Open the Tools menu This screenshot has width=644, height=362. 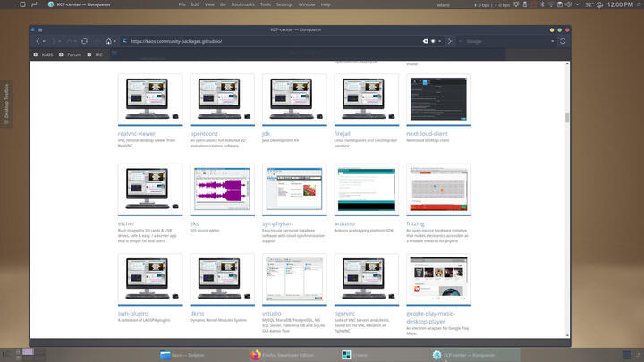pos(266,4)
